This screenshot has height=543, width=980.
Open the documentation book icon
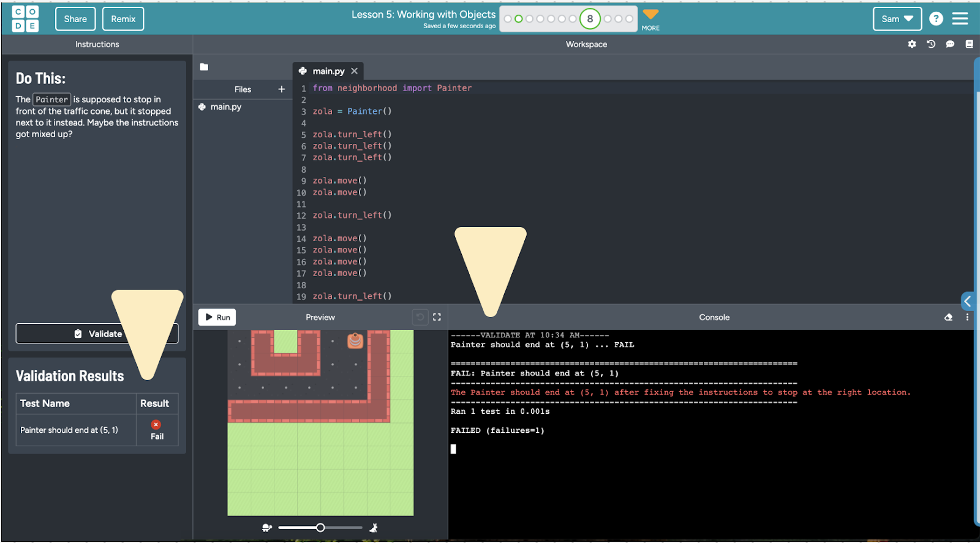coord(969,44)
